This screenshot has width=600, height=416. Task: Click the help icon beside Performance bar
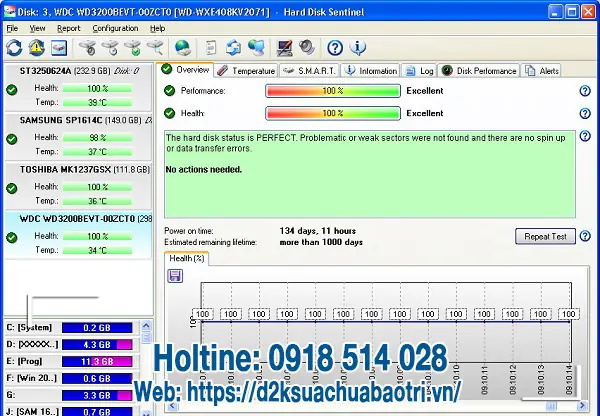[585, 91]
